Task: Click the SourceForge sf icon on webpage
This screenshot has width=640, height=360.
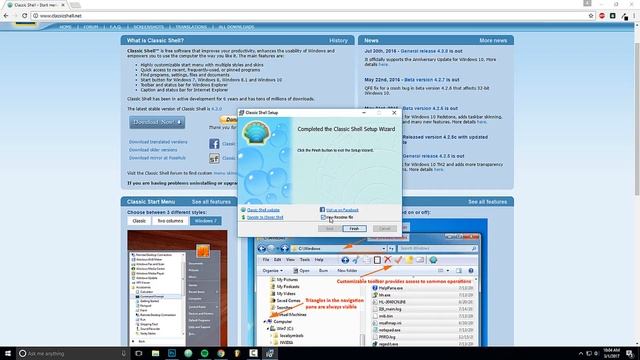Action: [x=214, y=158]
